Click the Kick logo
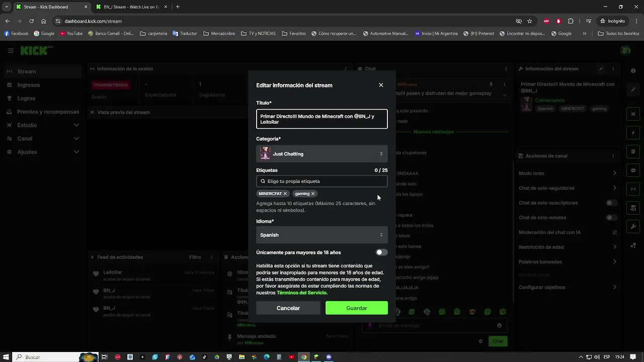The width and height of the screenshot is (644, 362). [36, 51]
